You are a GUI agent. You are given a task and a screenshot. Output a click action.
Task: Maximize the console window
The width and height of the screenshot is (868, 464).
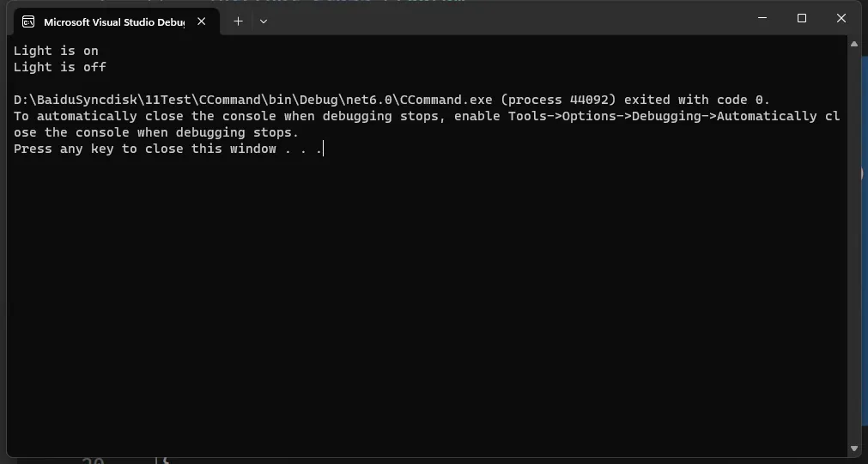click(x=802, y=18)
